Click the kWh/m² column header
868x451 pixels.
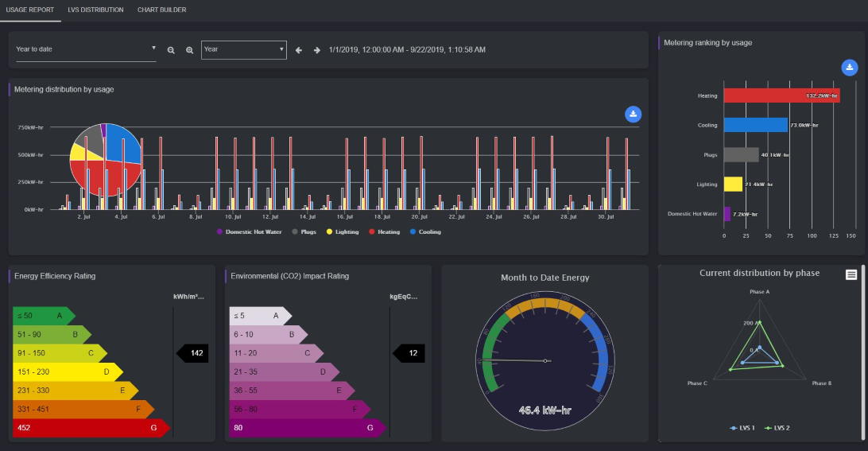[x=188, y=297]
